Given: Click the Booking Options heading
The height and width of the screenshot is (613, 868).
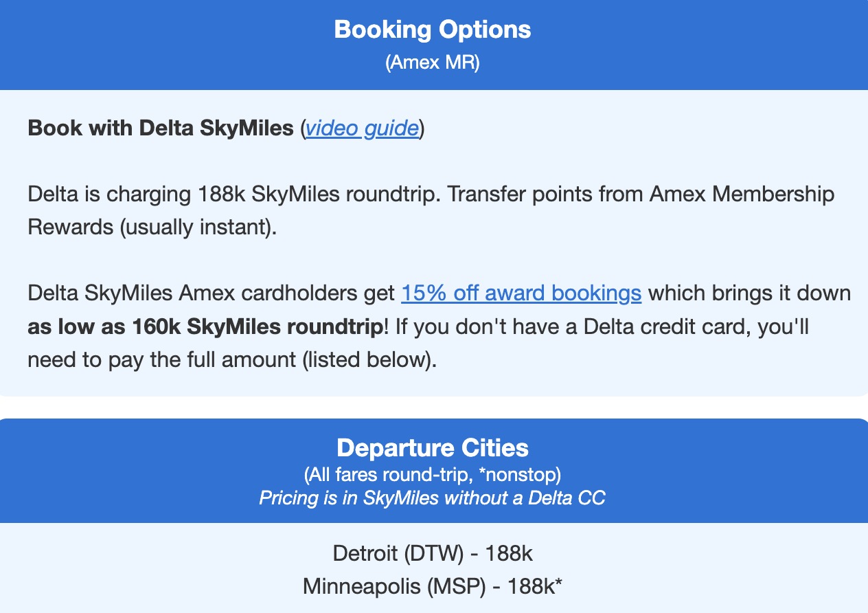Looking at the screenshot, I should click(x=433, y=30).
